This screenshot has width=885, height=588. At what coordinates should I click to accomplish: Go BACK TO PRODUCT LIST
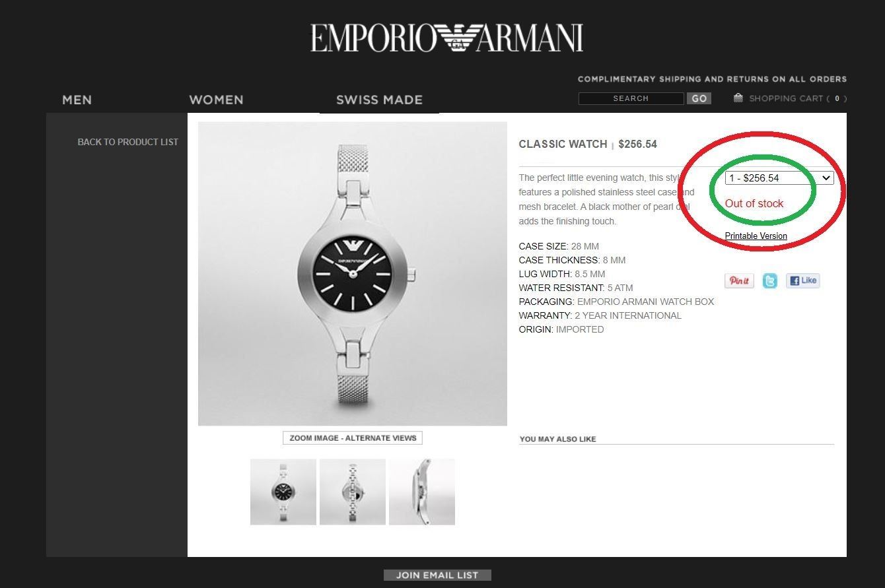[127, 142]
